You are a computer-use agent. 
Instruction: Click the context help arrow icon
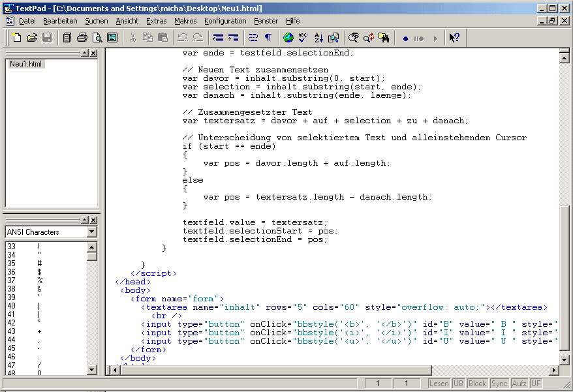click(454, 38)
